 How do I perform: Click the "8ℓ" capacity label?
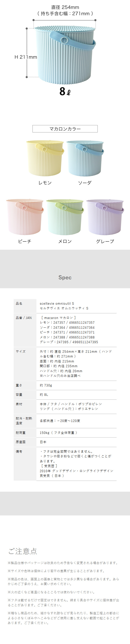(x=65, y=92)
